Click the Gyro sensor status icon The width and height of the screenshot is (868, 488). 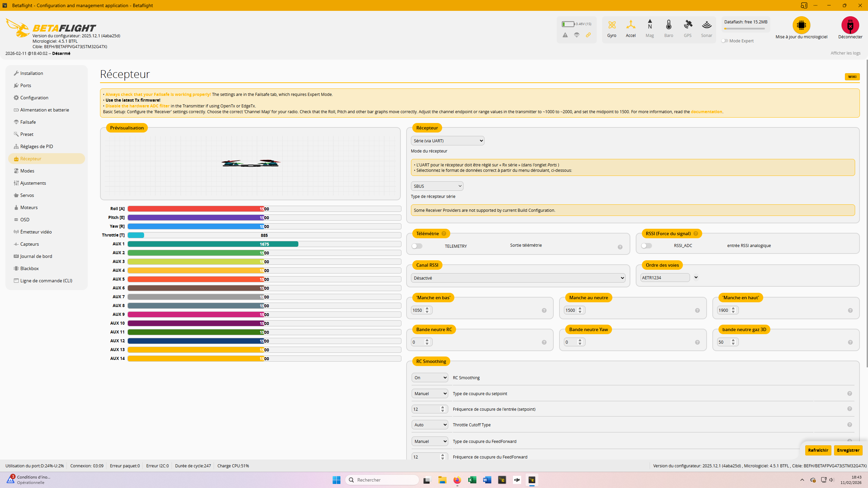click(612, 25)
